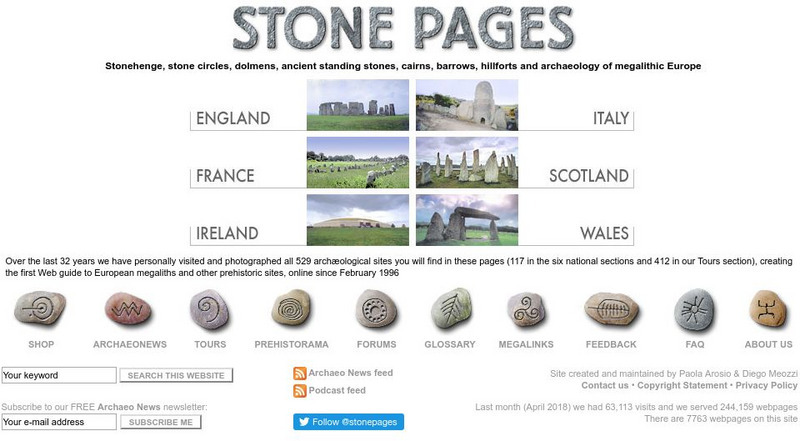
Task: Go to the FRANCE section label
Action: [x=225, y=176]
